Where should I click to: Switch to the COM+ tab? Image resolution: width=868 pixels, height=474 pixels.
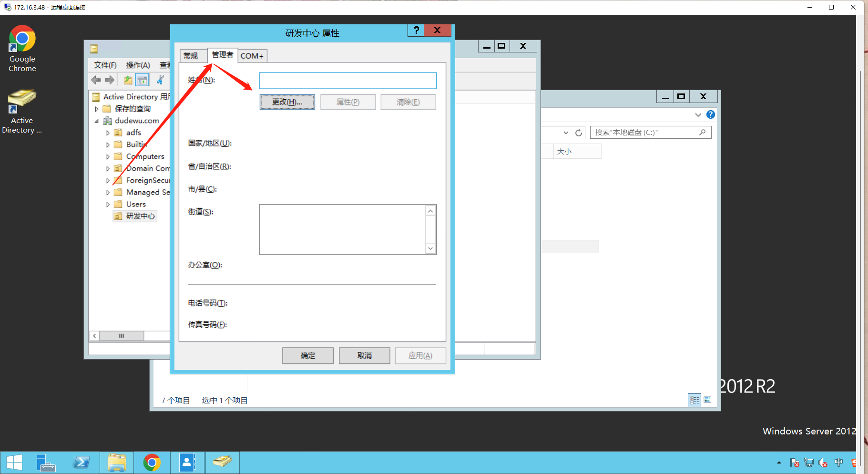(x=252, y=56)
